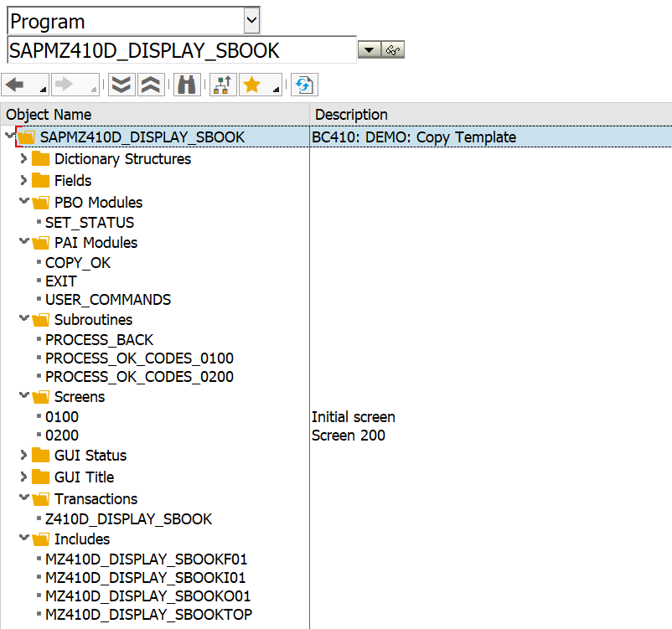Refresh the object list icon

(x=304, y=85)
